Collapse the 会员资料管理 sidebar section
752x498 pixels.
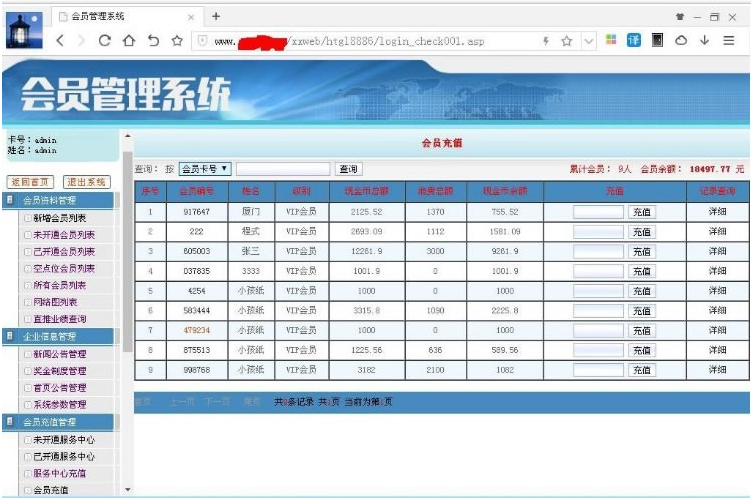coord(58,200)
